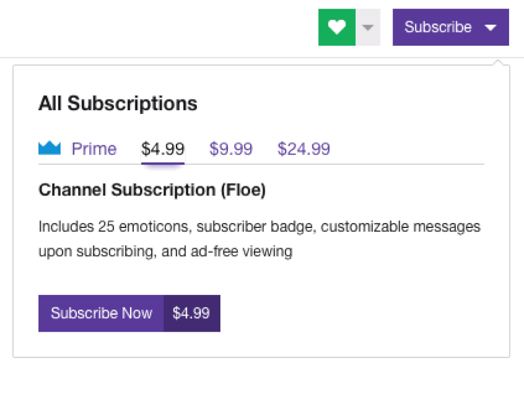Click the 'upon subscribing, and ad-free viewing' text

click(x=165, y=251)
